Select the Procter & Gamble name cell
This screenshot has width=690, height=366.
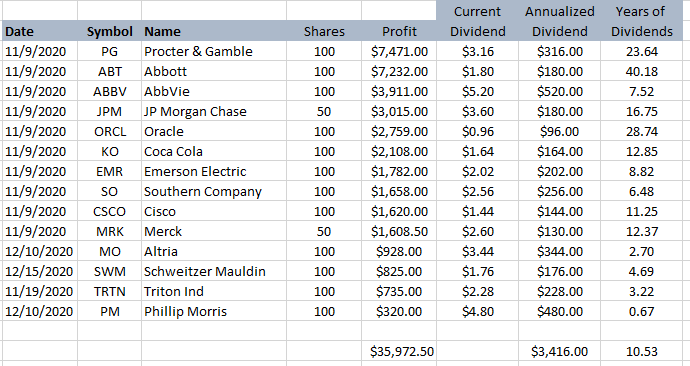(214, 51)
